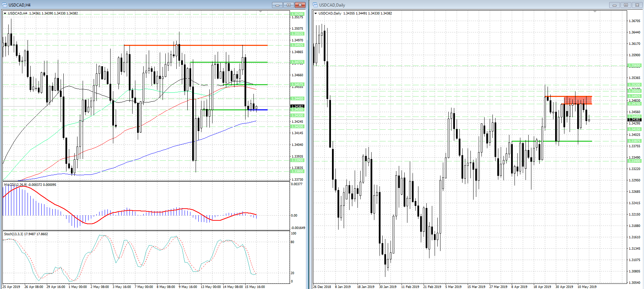Select the Stoch(13,3,3) indicator label
This screenshot has width=644, height=289.
(14, 234)
